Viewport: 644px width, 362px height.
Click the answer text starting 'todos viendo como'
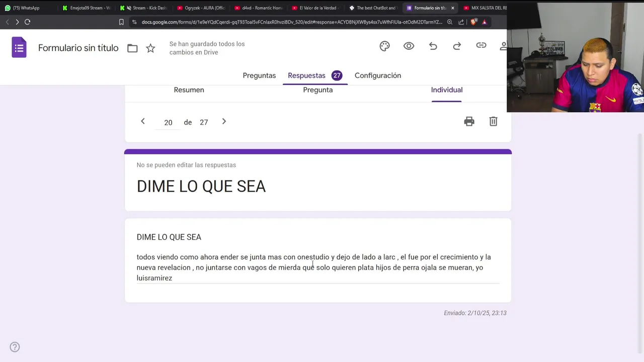313,267
